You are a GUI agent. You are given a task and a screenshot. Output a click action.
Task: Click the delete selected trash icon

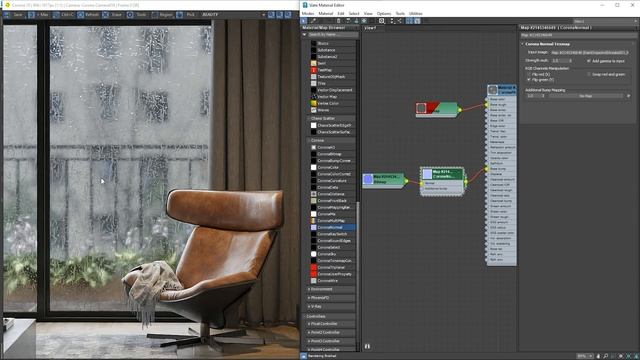[338, 21]
